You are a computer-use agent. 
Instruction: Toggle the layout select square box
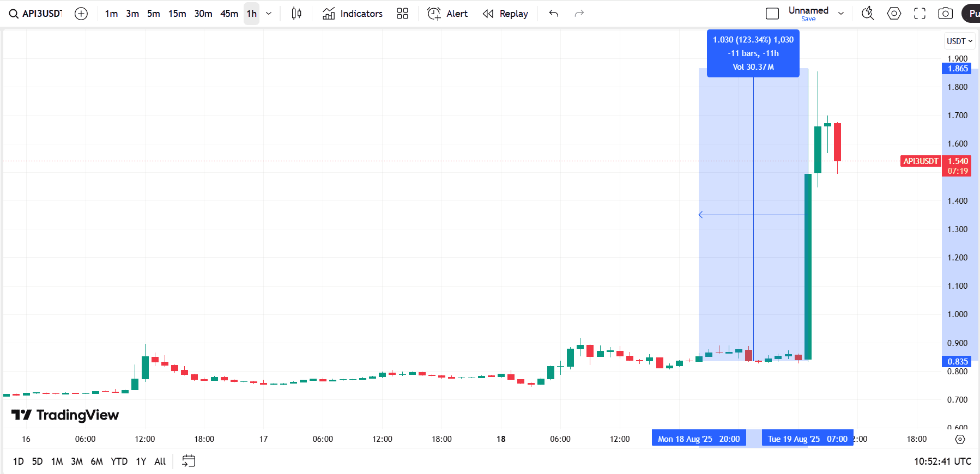point(772,14)
